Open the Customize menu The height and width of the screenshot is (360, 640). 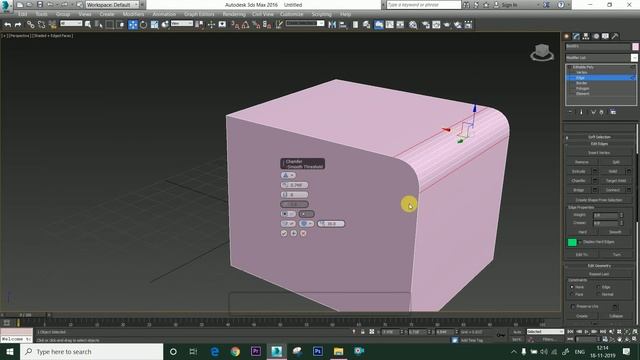[291, 14]
